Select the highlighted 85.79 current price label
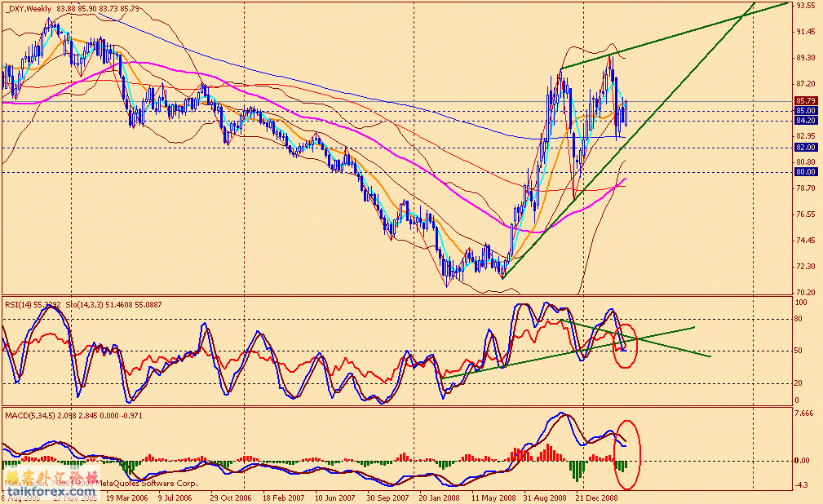The width and height of the screenshot is (823, 504). [x=806, y=101]
